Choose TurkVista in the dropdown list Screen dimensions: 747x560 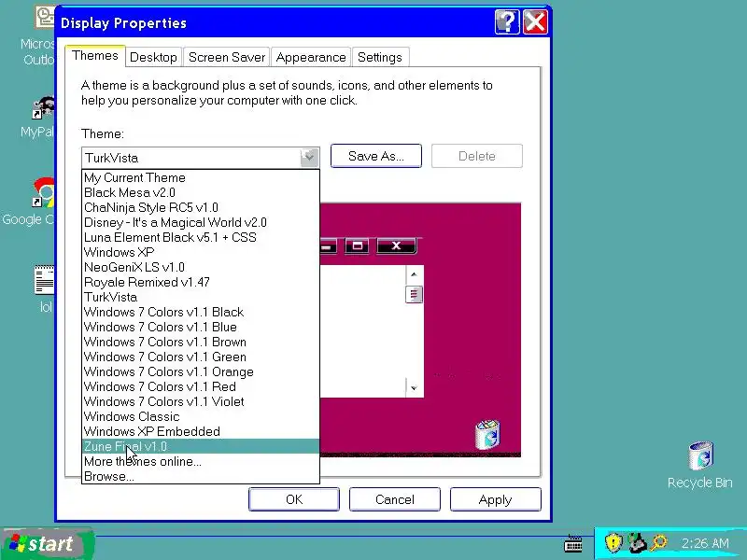(201, 297)
